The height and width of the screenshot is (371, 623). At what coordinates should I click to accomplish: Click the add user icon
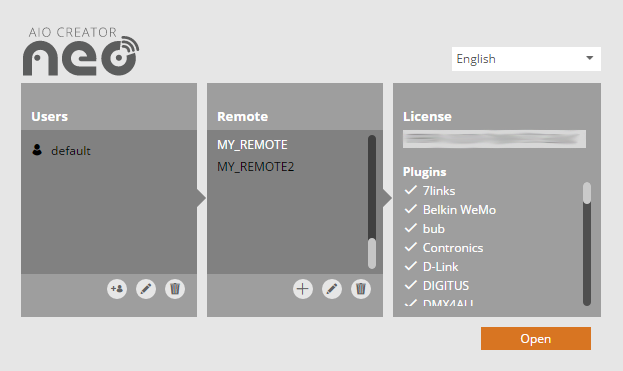point(117,289)
